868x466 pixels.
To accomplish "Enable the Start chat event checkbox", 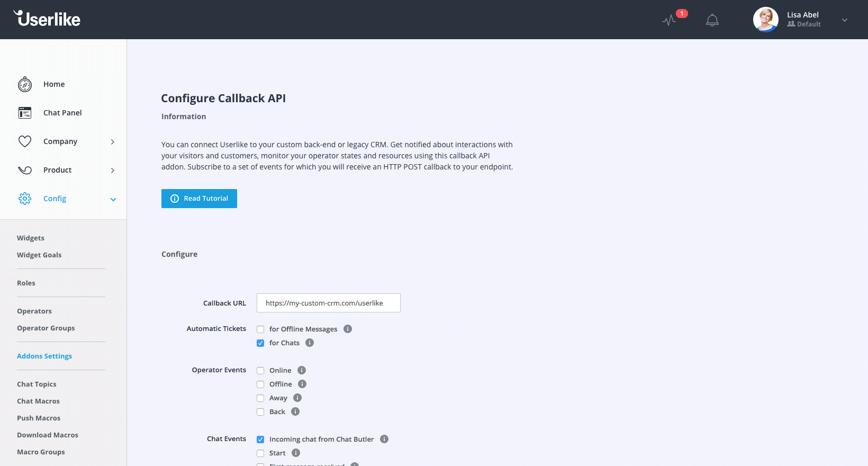I will point(260,453).
